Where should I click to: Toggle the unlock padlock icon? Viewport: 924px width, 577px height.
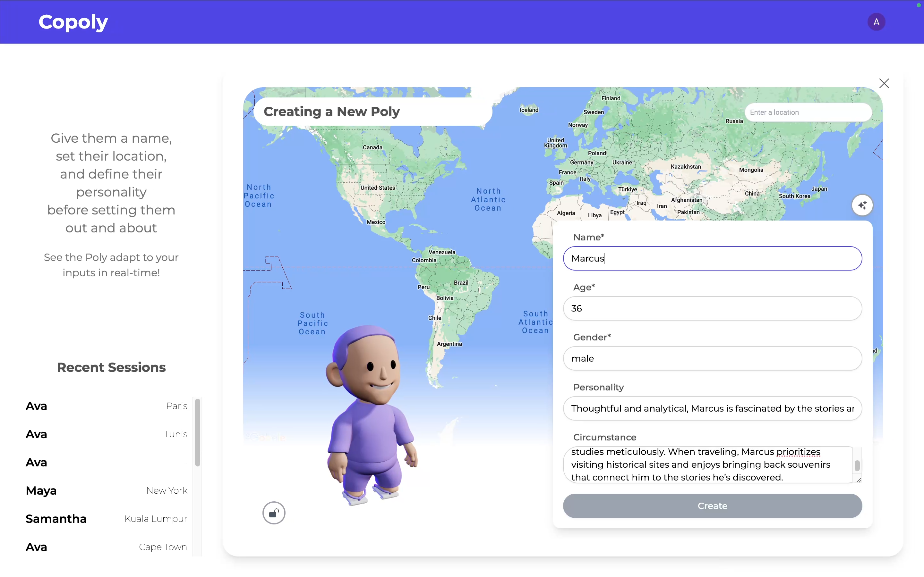[274, 513]
